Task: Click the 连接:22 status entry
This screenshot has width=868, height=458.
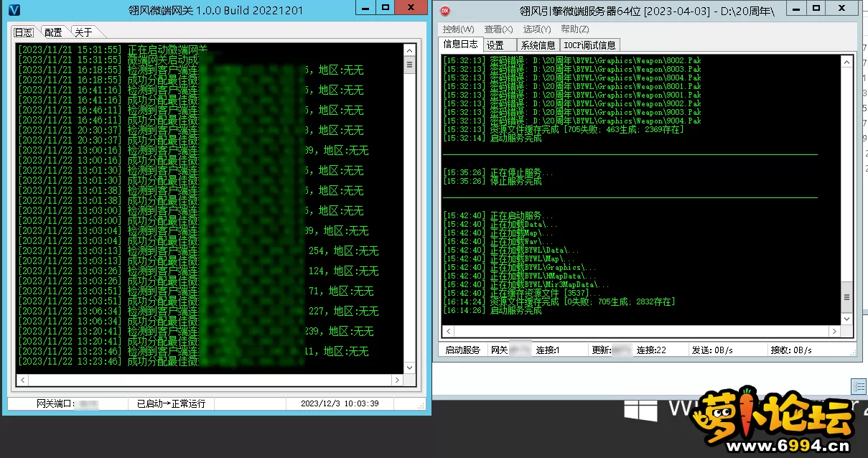Action: tap(651, 350)
